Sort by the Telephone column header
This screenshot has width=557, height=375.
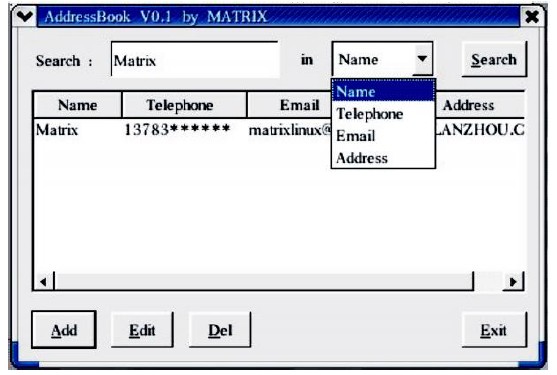pos(184,105)
